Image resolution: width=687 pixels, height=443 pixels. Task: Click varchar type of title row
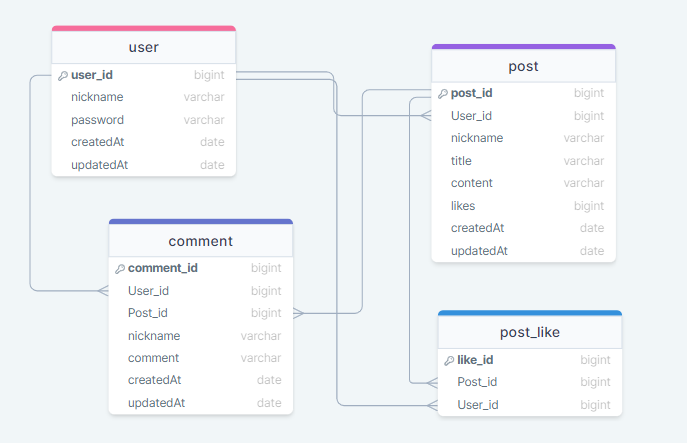point(584,161)
